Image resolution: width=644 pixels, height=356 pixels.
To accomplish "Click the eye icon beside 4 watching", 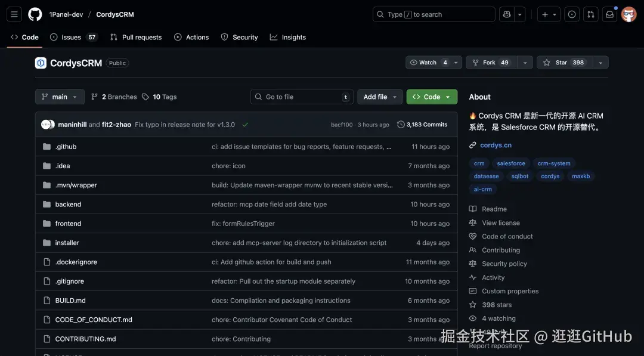I will click(x=473, y=318).
